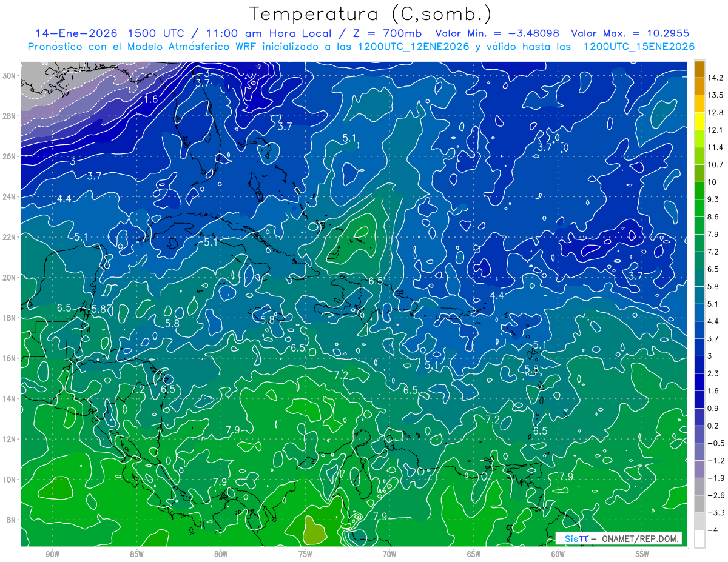This screenshot has width=728, height=562.
Task: Pick the orange swatch between 13.5 and 14.2
Action: pyautogui.click(x=699, y=87)
